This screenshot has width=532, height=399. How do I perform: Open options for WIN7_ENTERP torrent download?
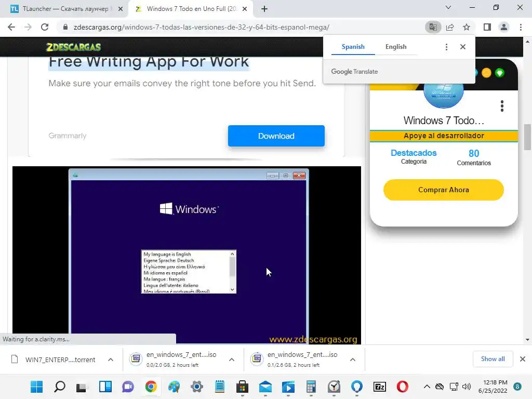(x=111, y=360)
